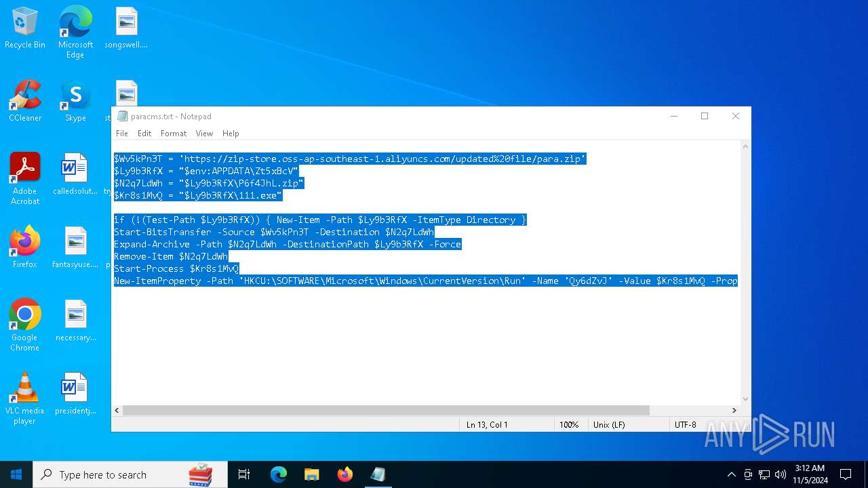Select the songswell image file on desktop

(126, 28)
